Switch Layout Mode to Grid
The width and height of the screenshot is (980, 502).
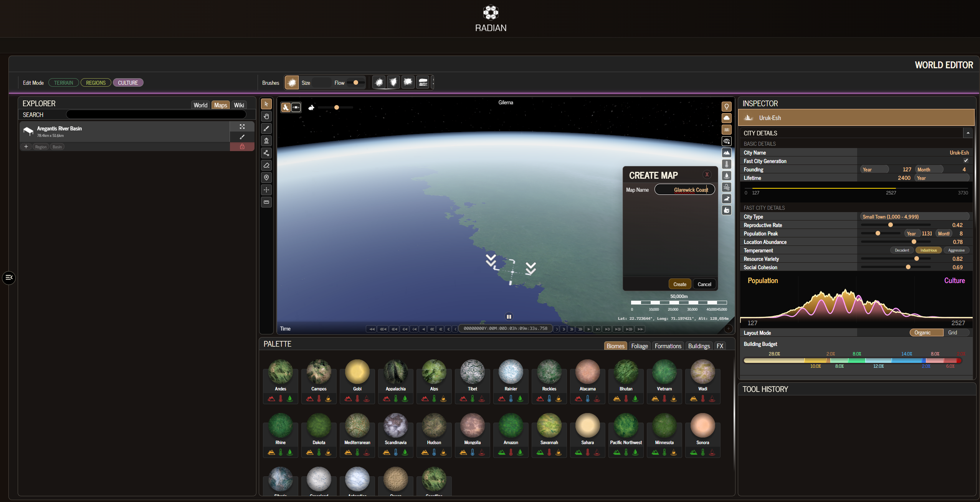pos(956,333)
